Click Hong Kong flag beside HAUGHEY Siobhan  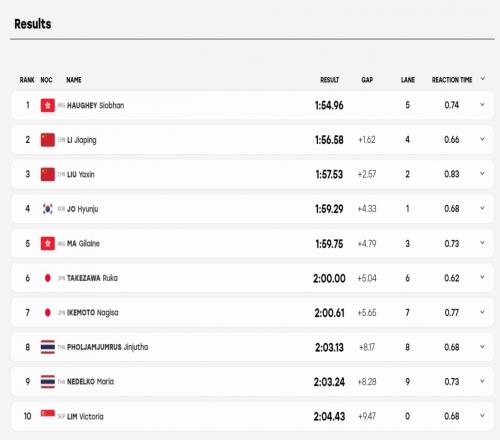click(48, 105)
